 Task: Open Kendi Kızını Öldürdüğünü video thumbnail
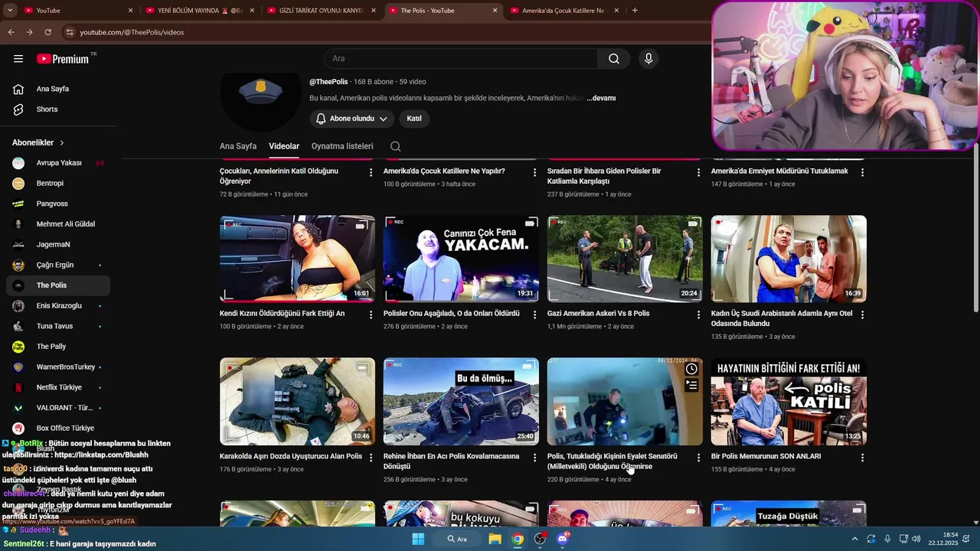[x=297, y=259]
